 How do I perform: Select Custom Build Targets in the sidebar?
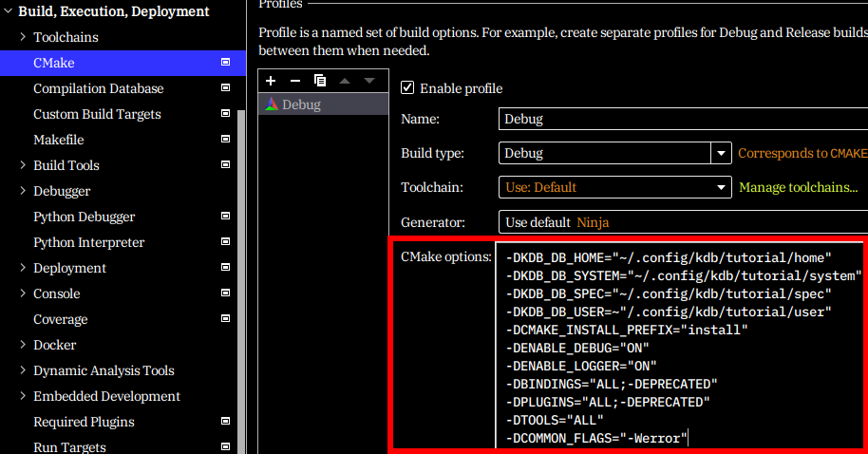coord(97,114)
